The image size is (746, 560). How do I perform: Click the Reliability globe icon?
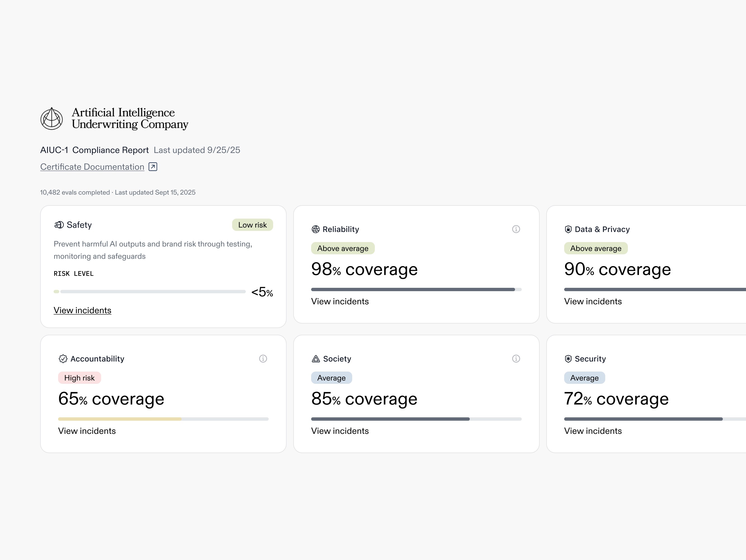point(316,229)
